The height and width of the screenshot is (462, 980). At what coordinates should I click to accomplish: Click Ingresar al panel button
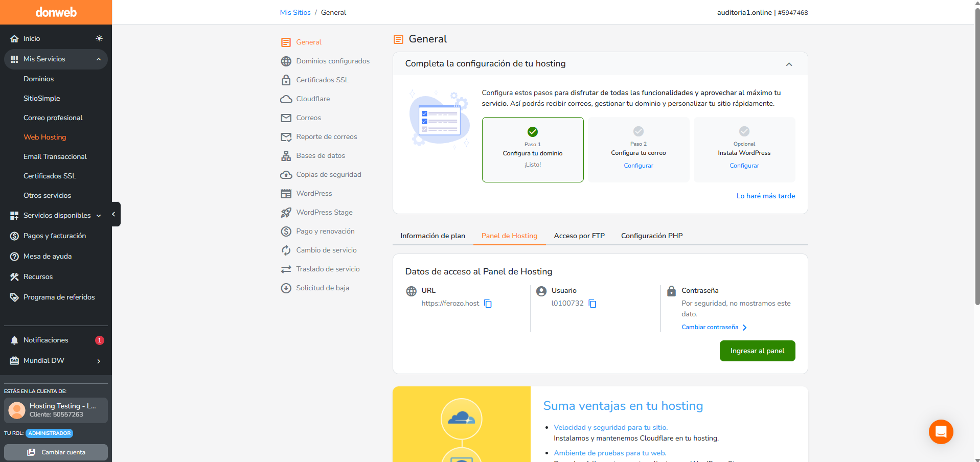pos(757,351)
